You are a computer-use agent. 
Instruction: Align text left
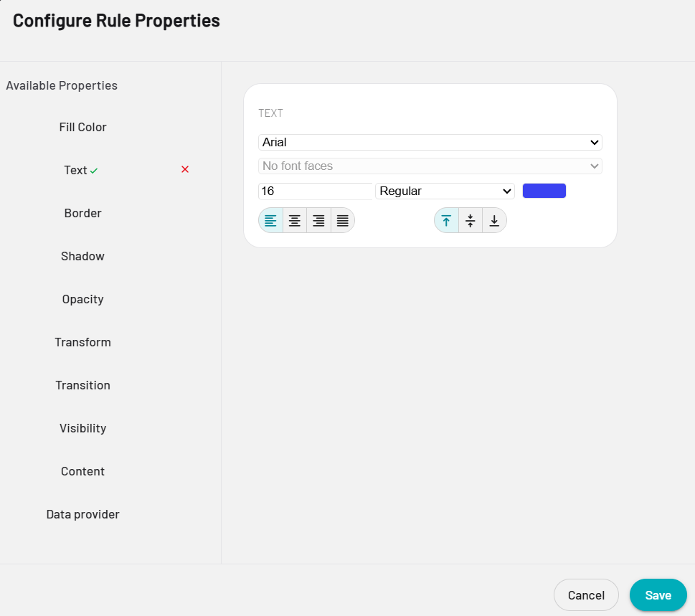pos(271,220)
